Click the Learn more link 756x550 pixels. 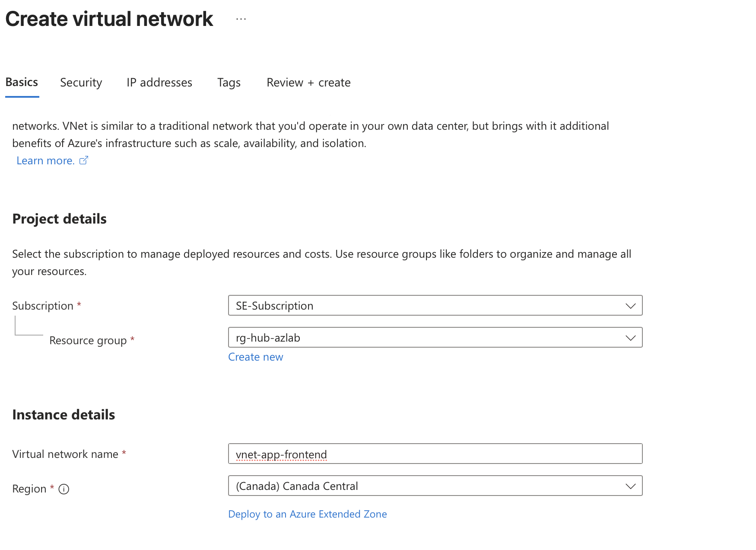(46, 161)
